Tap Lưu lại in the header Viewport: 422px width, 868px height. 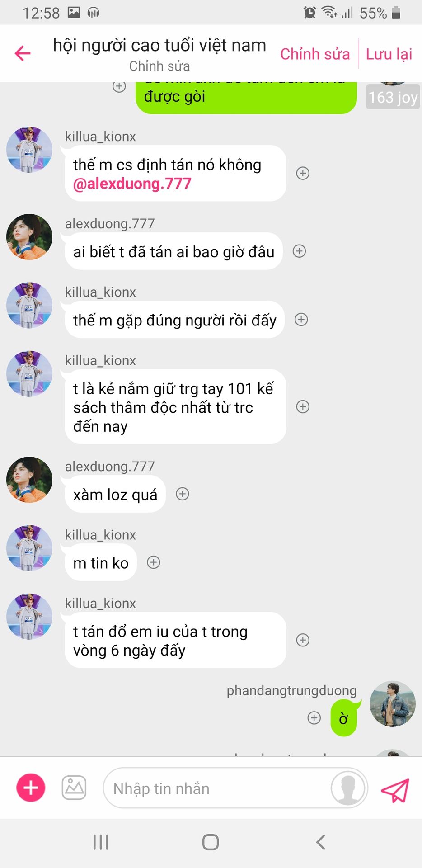click(389, 54)
